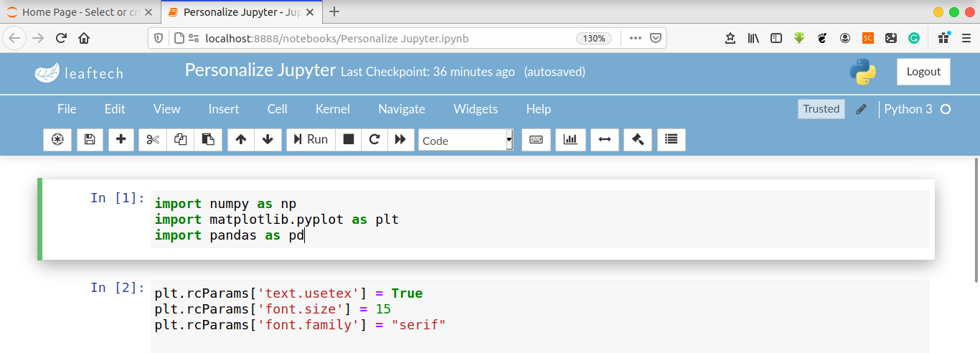The image size is (980, 353).
Task: Click the kernel idle circle indicator
Action: click(946, 110)
